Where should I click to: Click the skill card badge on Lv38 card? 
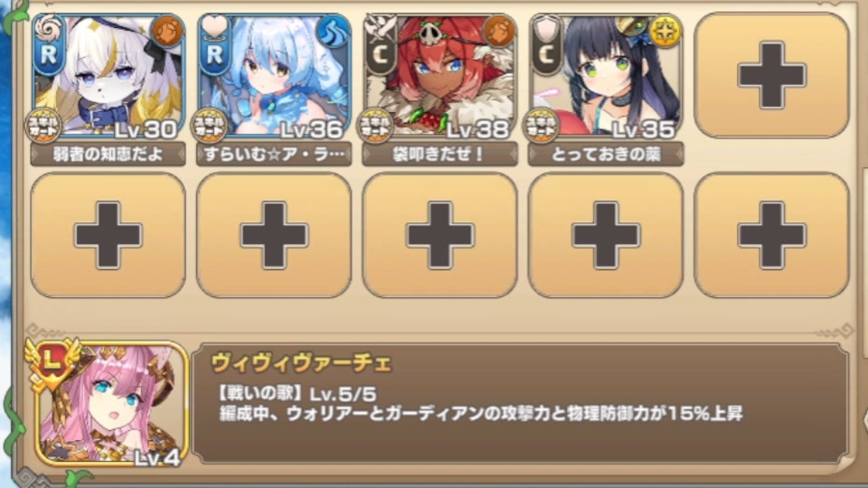[x=375, y=127]
